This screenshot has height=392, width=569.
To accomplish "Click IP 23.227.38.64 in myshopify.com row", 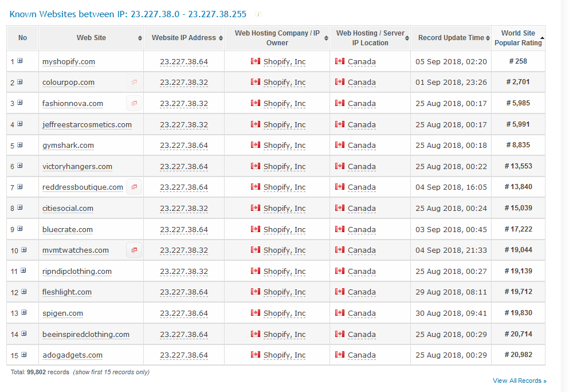I will (183, 62).
